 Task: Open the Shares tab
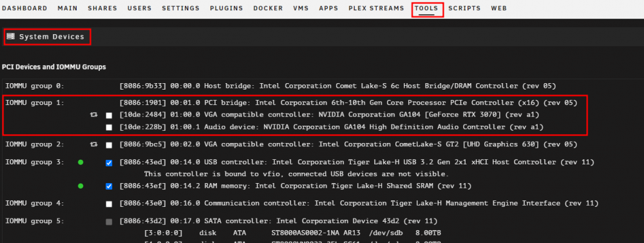(102, 8)
